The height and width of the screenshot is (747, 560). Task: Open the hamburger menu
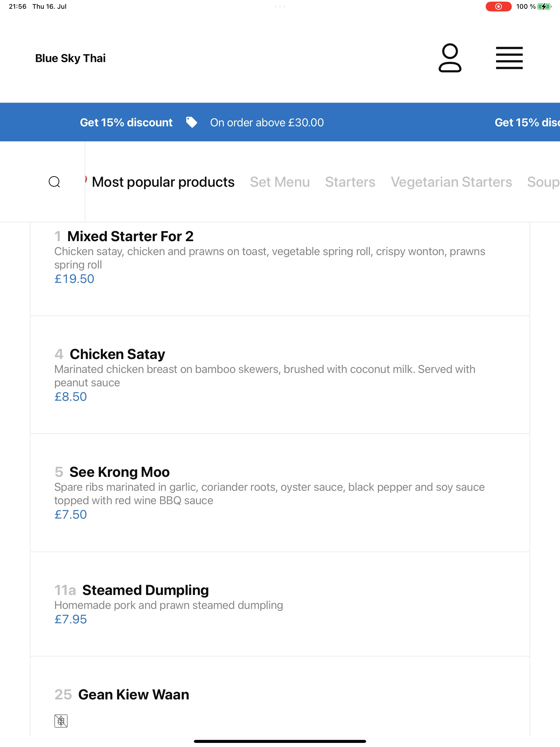tap(509, 58)
